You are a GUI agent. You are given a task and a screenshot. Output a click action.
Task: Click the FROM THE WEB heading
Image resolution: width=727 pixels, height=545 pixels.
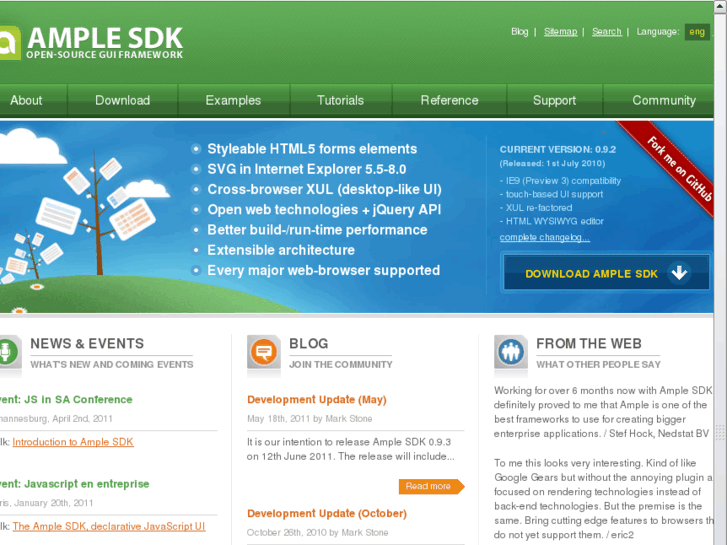pos(589,344)
